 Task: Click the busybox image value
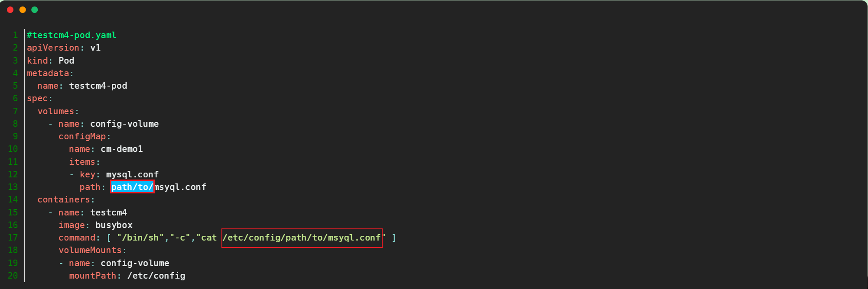114,225
